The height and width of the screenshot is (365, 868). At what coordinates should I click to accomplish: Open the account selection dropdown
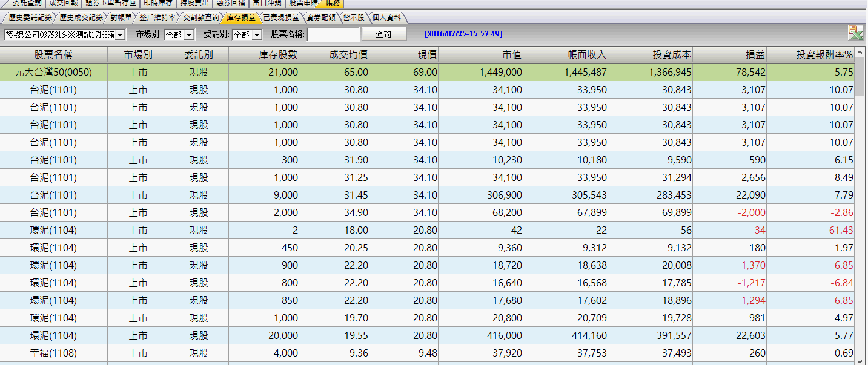[x=120, y=35]
